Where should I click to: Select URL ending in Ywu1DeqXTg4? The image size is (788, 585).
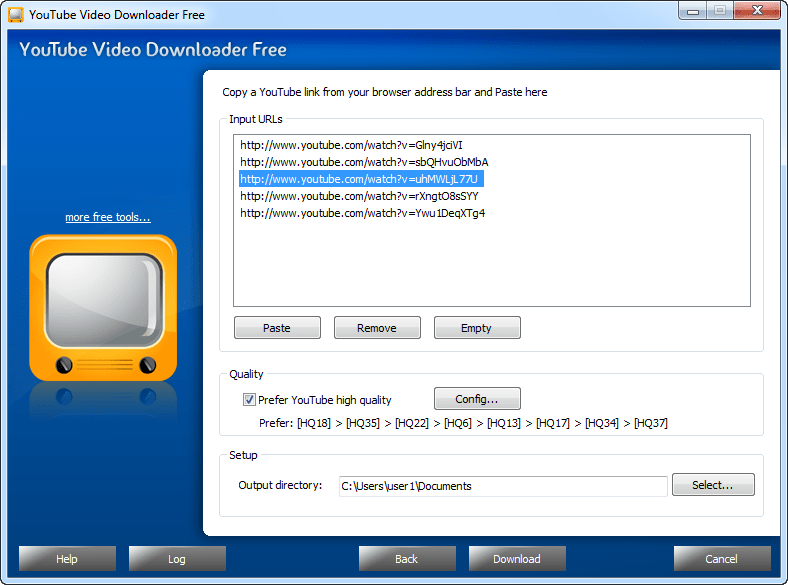[x=363, y=213]
